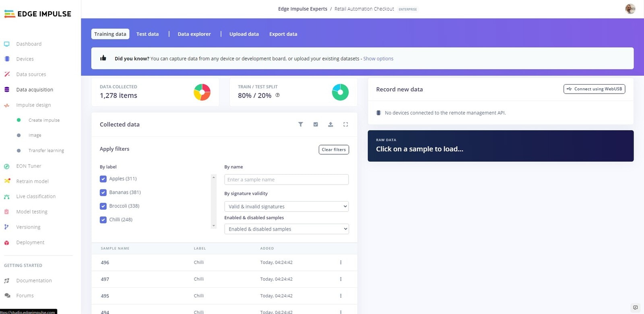Expand Collected data panel to fullscreen
The height and width of the screenshot is (314, 644).
[x=345, y=124]
